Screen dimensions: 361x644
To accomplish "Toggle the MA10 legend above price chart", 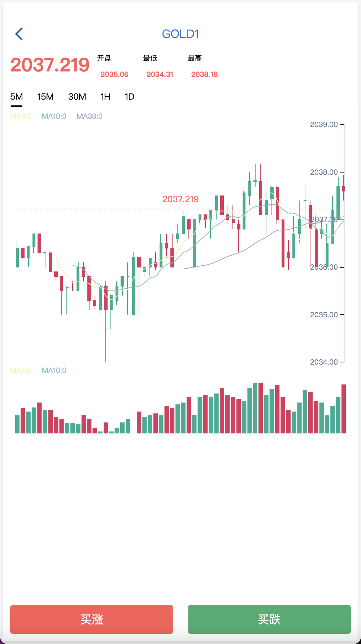I will tap(54, 116).
